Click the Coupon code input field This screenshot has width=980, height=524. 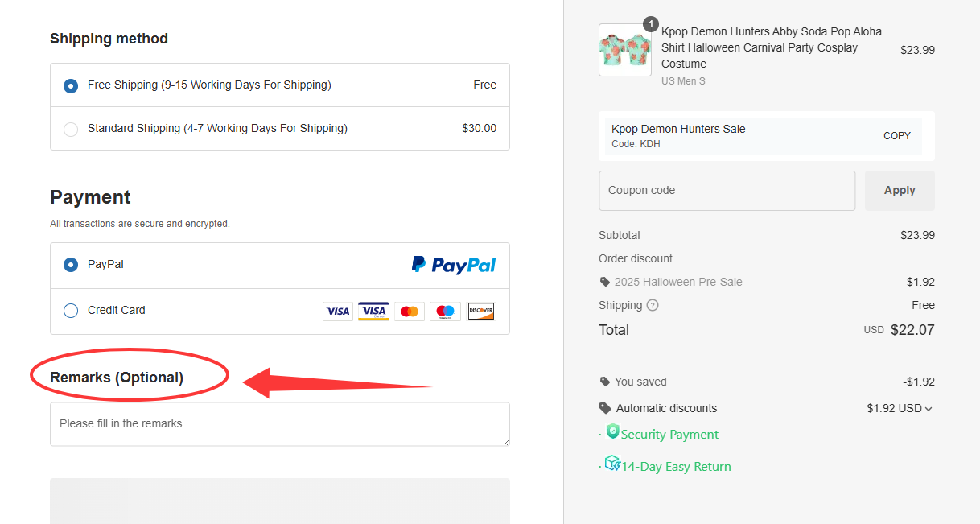pos(727,191)
